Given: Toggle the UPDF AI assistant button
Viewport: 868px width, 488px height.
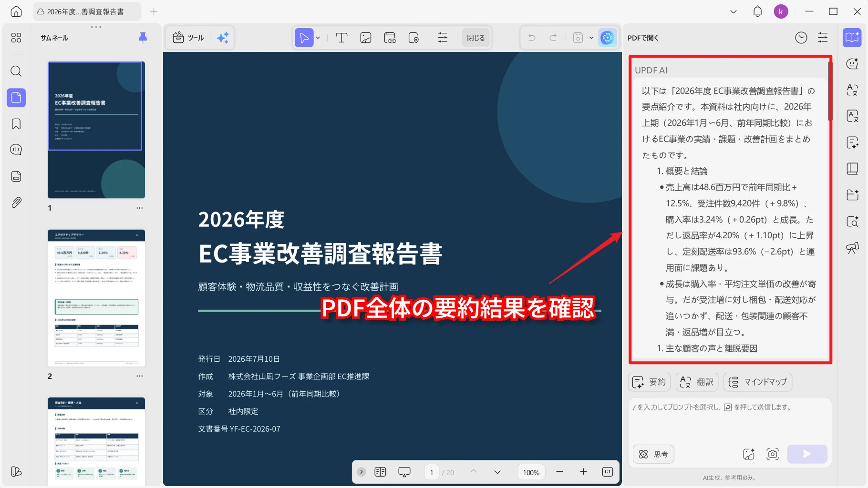Looking at the screenshot, I should [607, 38].
